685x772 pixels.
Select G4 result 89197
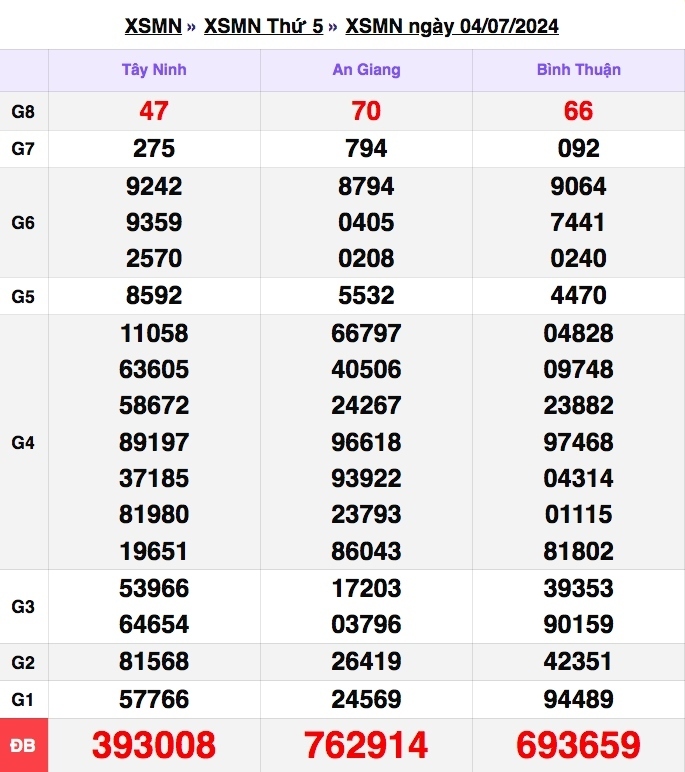[154, 442]
